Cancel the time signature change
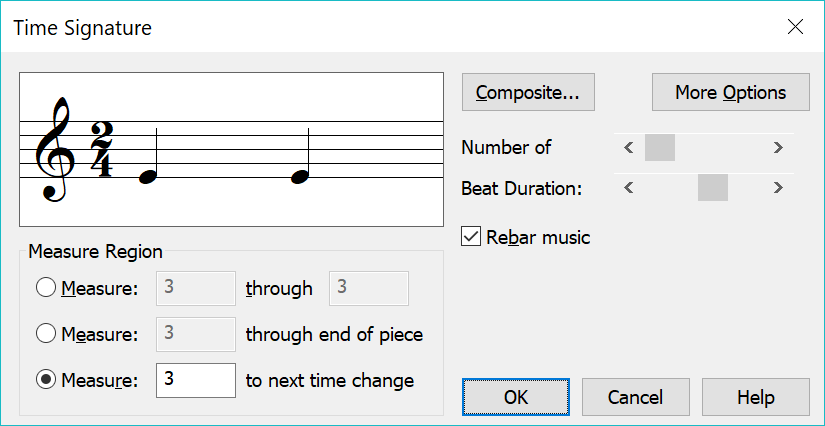Screen dimensions: 825x426 click(x=635, y=397)
